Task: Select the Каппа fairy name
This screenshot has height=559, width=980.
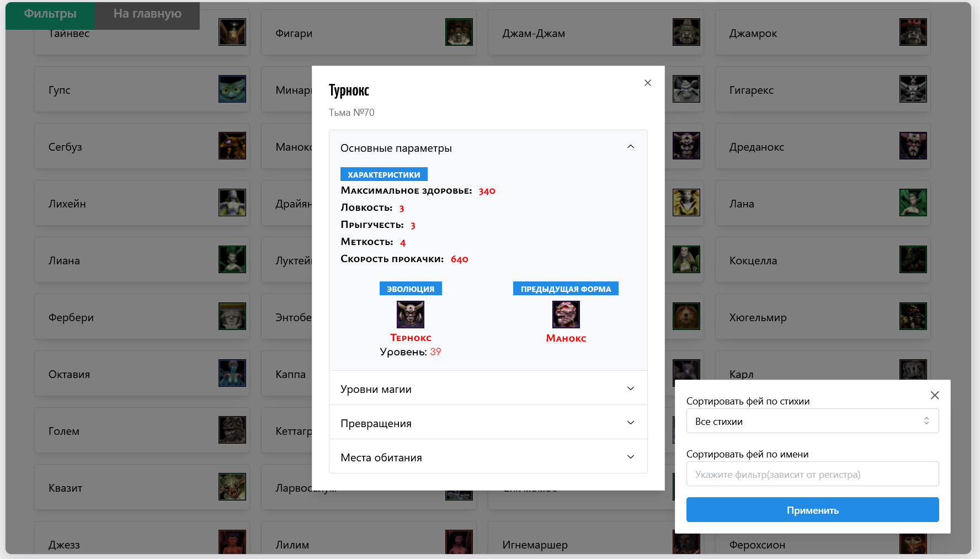Action: pos(290,375)
